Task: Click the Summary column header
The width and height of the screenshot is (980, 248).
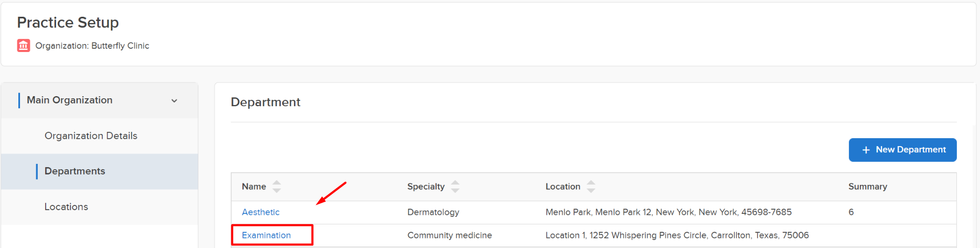Action: point(867,187)
